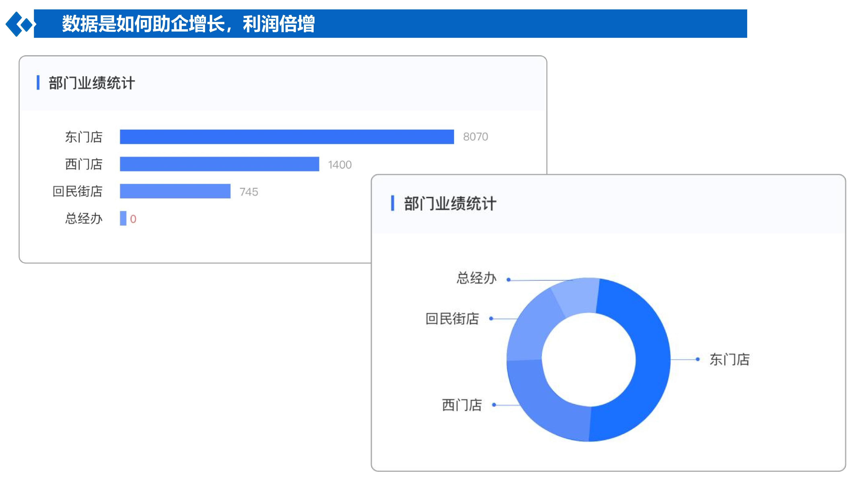Click the 总经办 donut chart label
Image resolution: width=868 pixels, height=488 pixels.
point(477,278)
